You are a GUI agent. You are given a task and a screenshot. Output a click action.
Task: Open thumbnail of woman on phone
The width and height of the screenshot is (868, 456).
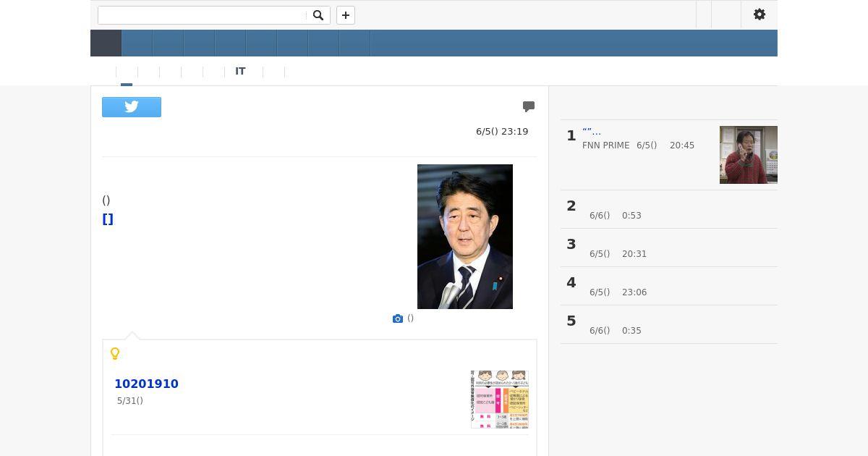pos(749,155)
